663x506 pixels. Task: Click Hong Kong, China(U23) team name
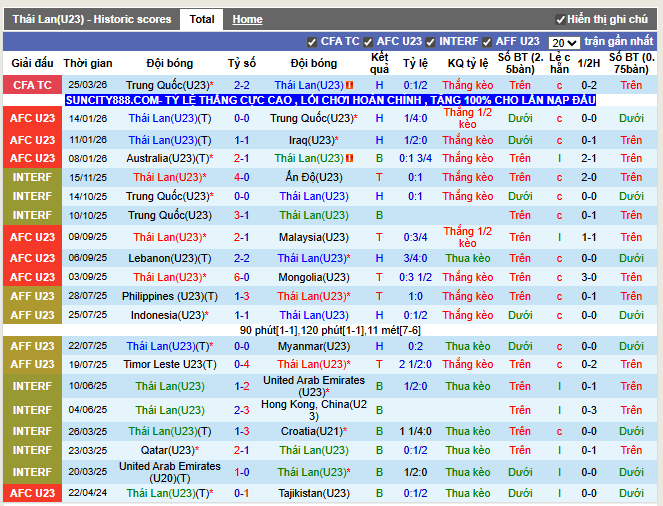314,410
